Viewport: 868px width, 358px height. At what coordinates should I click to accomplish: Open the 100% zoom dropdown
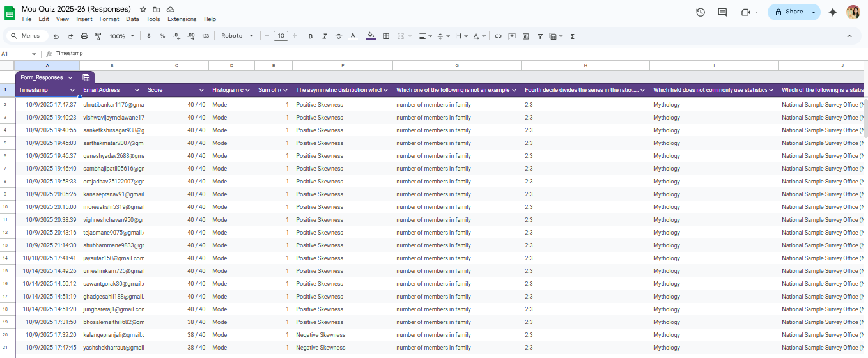(x=121, y=36)
